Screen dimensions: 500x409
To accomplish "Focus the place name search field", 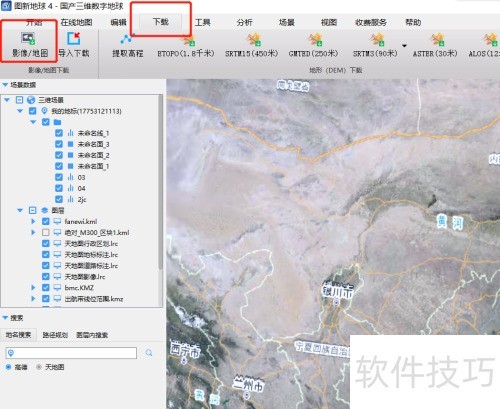I will (71, 353).
